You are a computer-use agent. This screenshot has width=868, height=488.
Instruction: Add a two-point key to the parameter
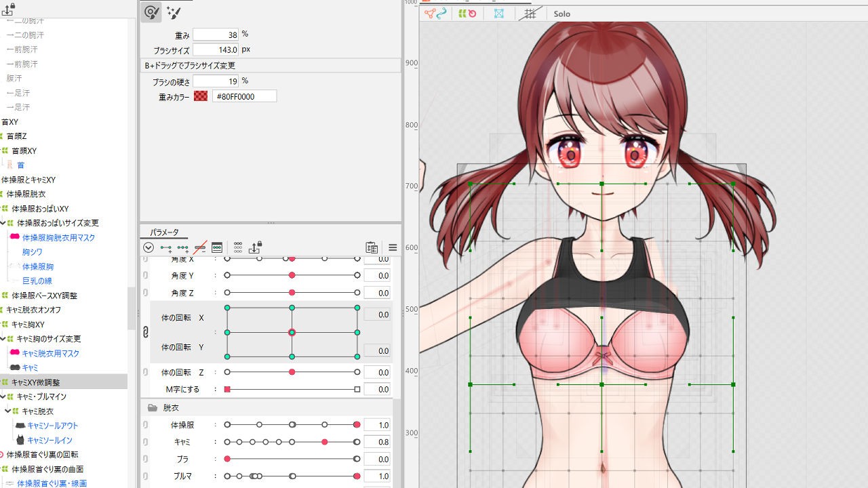(x=164, y=247)
